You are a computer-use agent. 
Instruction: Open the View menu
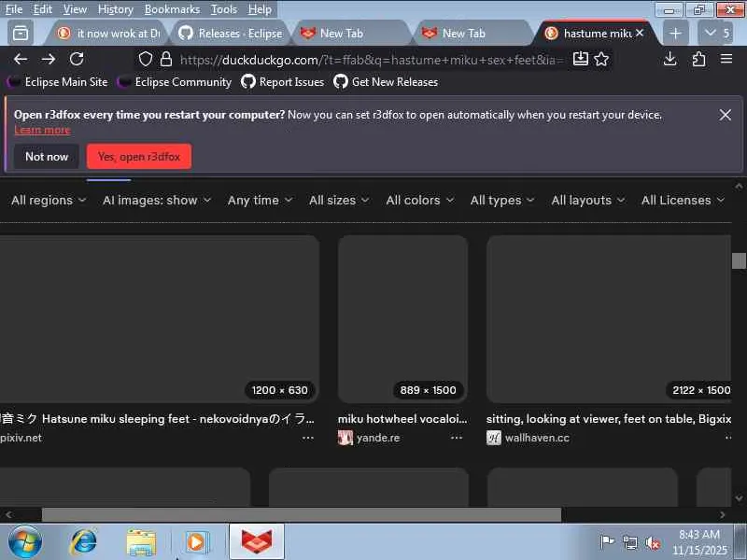[x=75, y=9]
